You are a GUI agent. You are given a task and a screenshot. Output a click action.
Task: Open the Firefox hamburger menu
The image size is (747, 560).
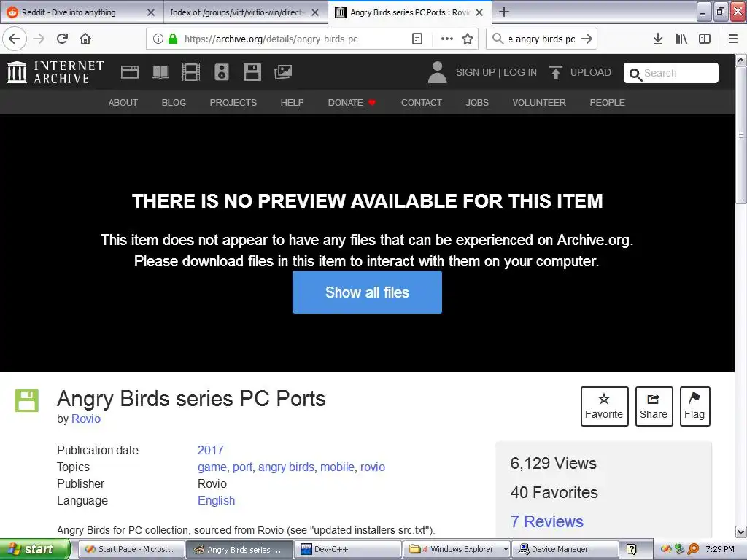(x=733, y=39)
